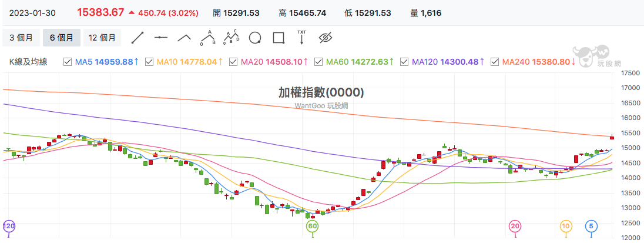Click the MA120 value 14300.48
Image resolution: width=644 pixels, height=243 pixels.
coord(459,62)
